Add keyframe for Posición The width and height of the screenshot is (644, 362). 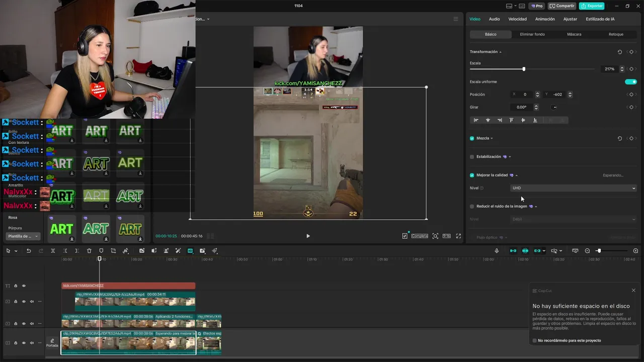coord(631,95)
